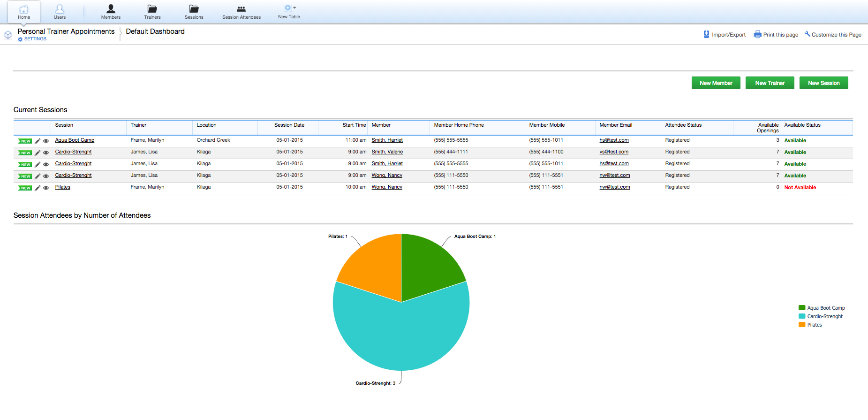This screenshot has width=868, height=420.
Task: Sort by Available Status column header
Action: pyautogui.click(x=802, y=125)
